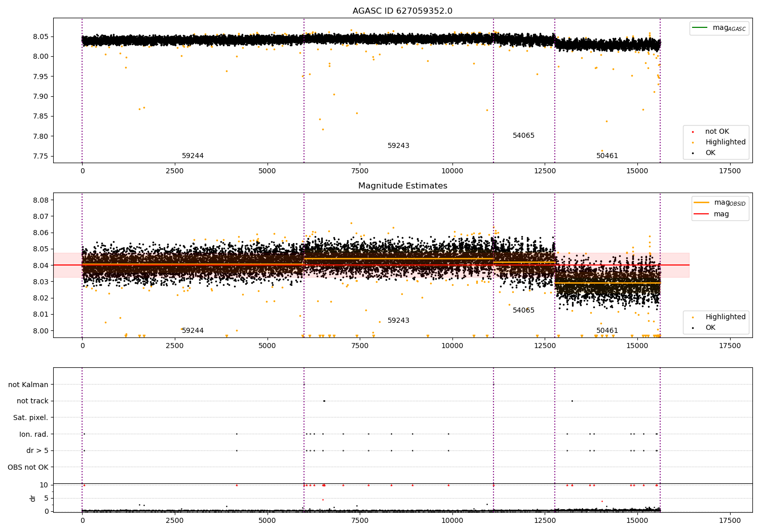Click the orange mag OBSID legend line
The width and height of the screenshot is (760, 532).
tap(702, 203)
